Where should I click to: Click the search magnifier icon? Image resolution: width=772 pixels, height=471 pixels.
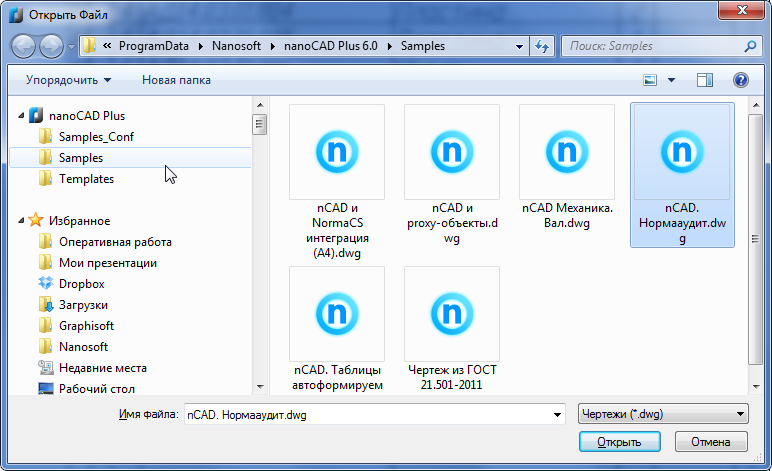click(750, 46)
